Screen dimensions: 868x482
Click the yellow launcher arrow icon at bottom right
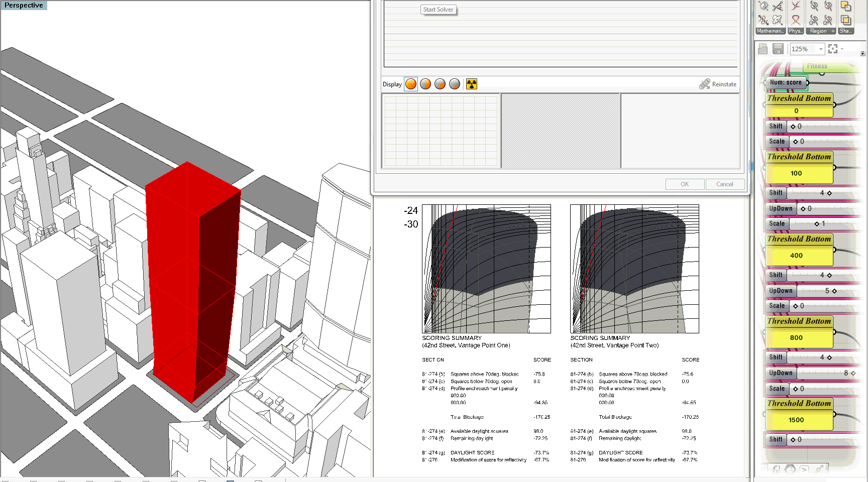[x=818, y=470]
